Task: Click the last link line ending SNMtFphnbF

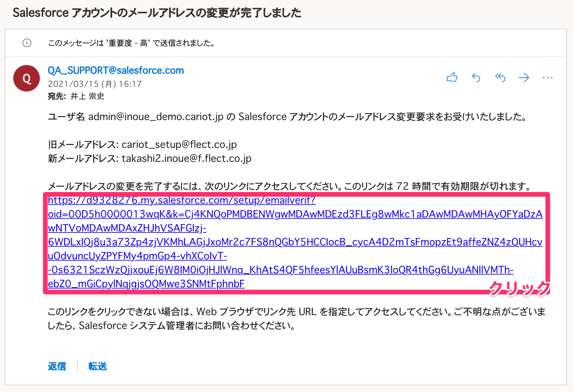Action: (x=146, y=284)
